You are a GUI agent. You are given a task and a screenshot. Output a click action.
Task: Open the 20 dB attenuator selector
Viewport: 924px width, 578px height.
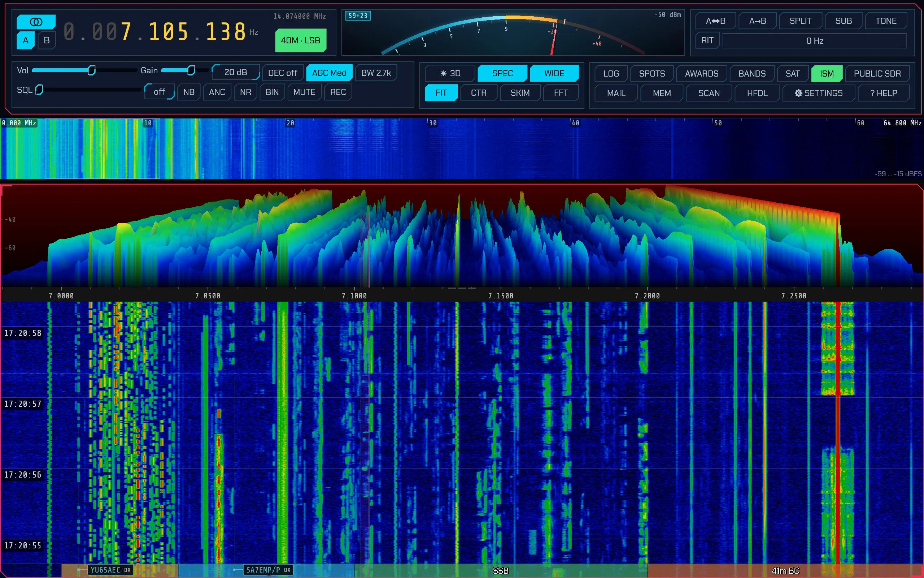tap(236, 72)
